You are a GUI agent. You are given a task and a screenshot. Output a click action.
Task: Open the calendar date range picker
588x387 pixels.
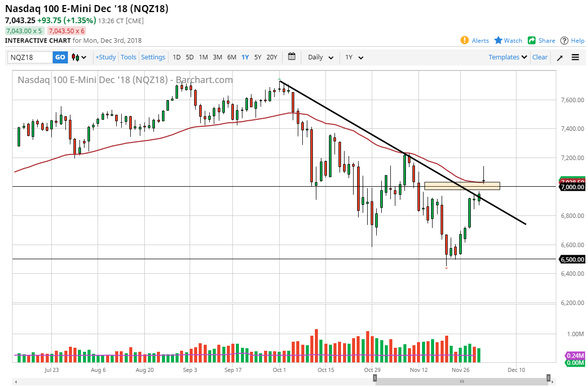(292, 57)
